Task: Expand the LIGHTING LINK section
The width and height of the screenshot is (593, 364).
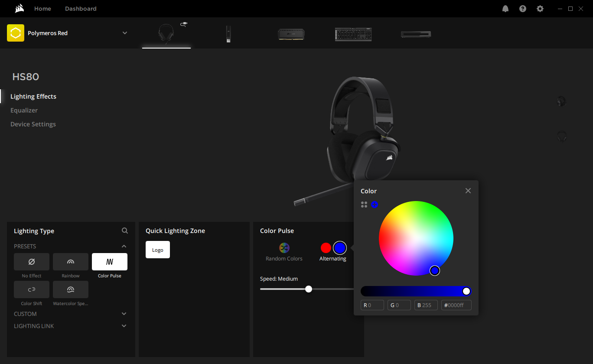Action: [x=124, y=326]
